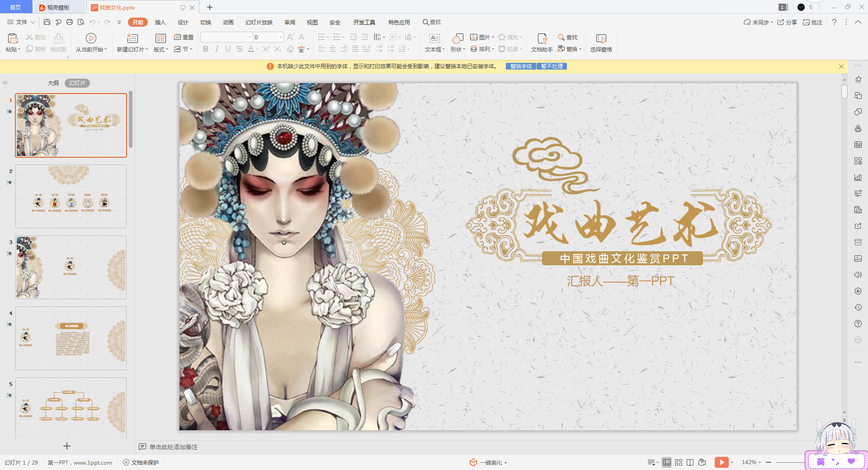
Task: Click the notes area to add notes
Action: point(174,447)
